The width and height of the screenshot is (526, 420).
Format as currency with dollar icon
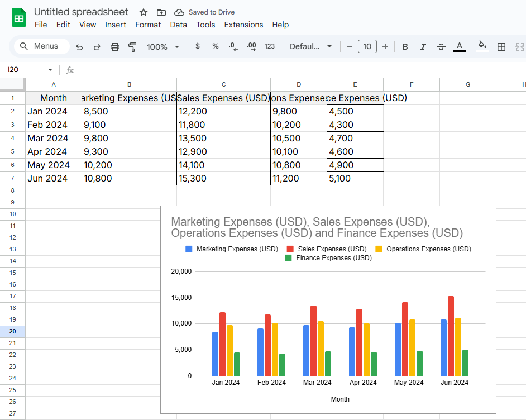[x=198, y=46]
